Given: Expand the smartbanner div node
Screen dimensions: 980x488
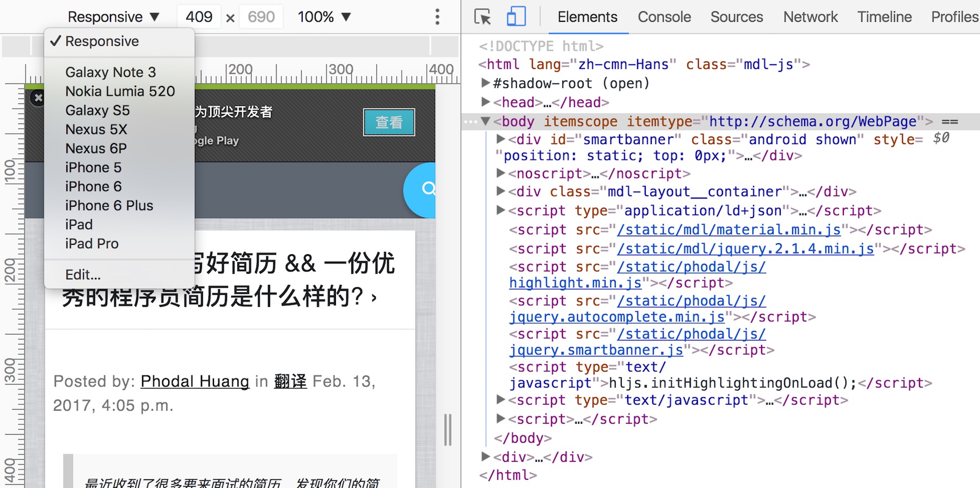Looking at the screenshot, I should pos(501,139).
